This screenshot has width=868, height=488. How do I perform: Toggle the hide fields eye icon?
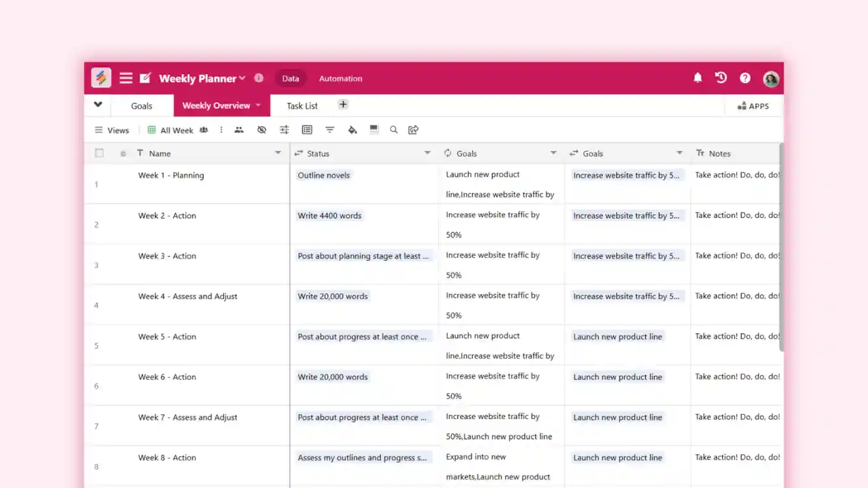pos(262,129)
